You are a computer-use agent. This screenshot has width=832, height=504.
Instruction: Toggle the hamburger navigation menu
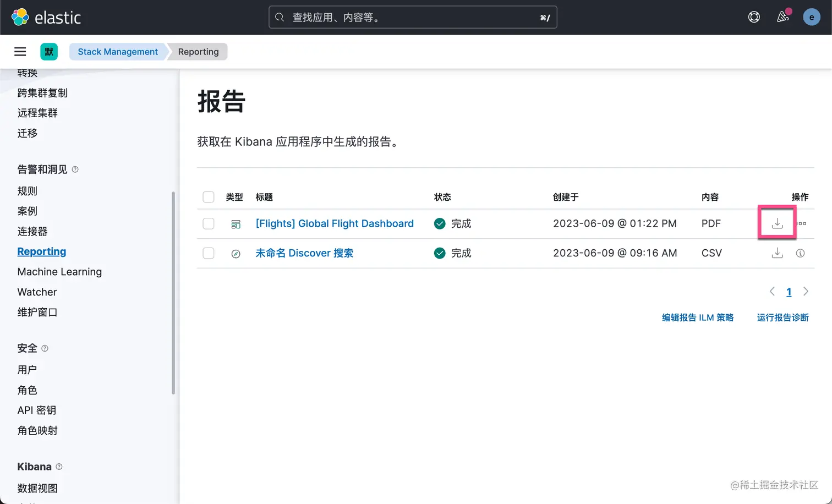click(20, 52)
